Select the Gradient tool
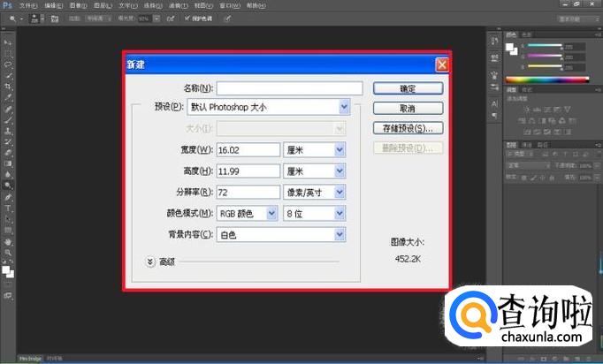The image size is (603, 364). (8, 163)
